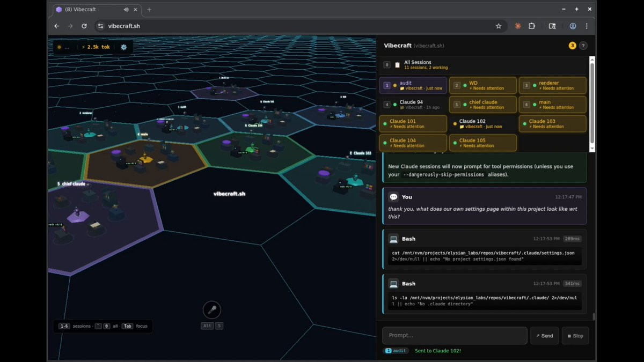Click the first Bash tool icon at 289ms
This screenshot has width=644, height=362.
(393, 239)
